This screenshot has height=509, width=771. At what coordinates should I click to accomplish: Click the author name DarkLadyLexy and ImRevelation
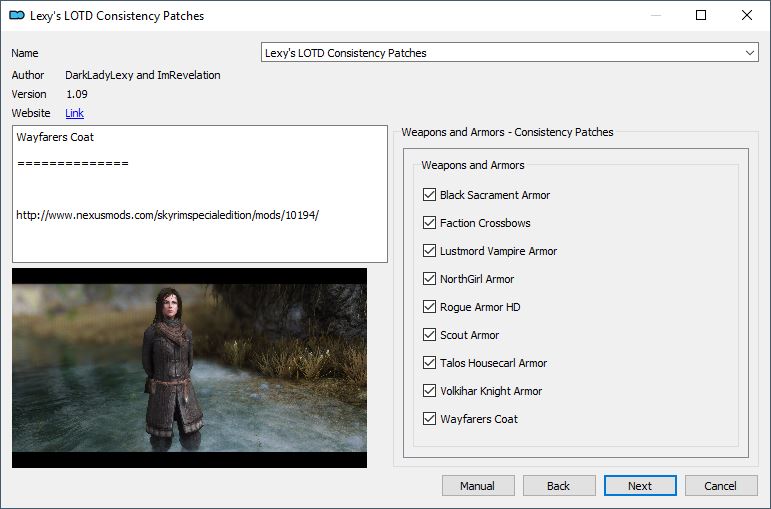[x=143, y=75]
